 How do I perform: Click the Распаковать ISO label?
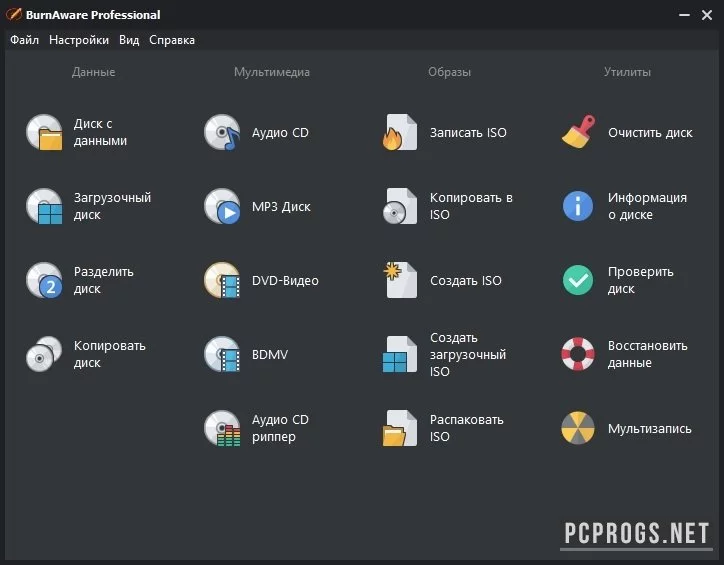(466, 428)
